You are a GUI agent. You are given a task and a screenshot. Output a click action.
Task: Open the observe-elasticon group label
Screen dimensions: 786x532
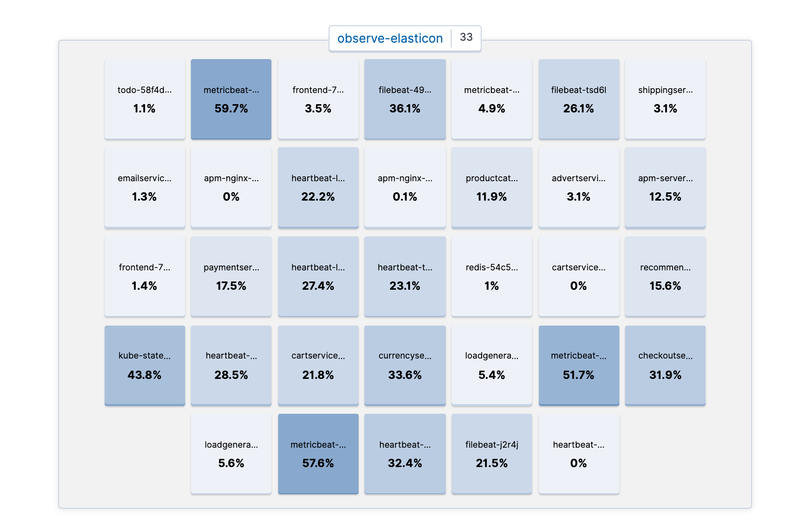pyautogui.click(x=391, y=38)
